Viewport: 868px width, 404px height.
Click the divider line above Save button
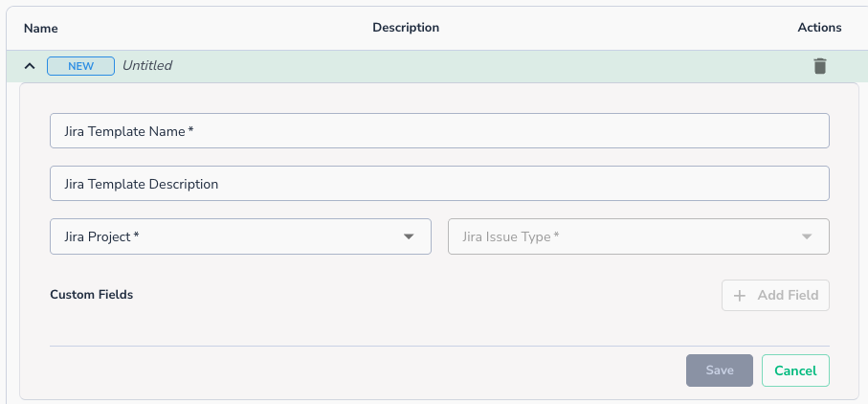pyautogui.click(x=439, y=346)
